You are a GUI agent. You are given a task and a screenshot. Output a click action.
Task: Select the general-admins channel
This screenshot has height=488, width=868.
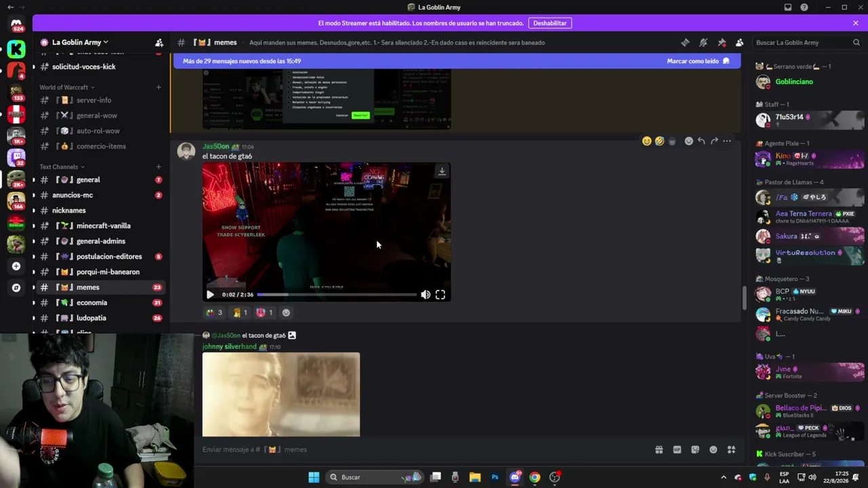100,241
